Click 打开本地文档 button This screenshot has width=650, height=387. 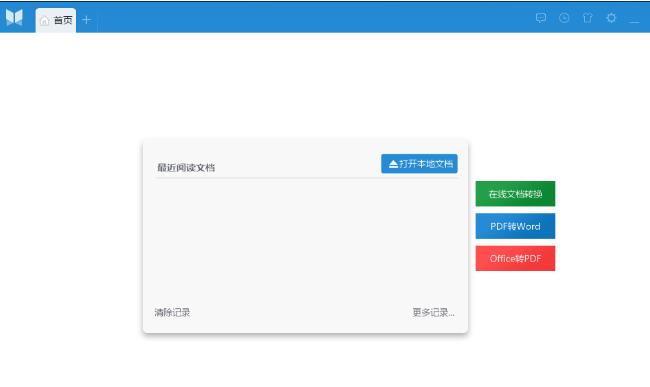click(419, 164)
